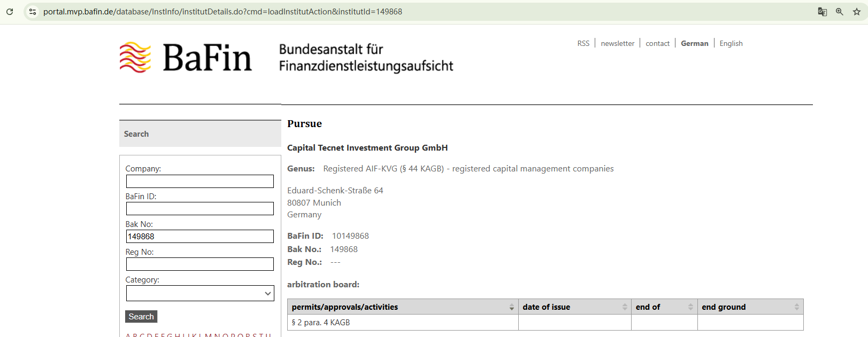
Task: Switch language to English
Action: (731, 43)
